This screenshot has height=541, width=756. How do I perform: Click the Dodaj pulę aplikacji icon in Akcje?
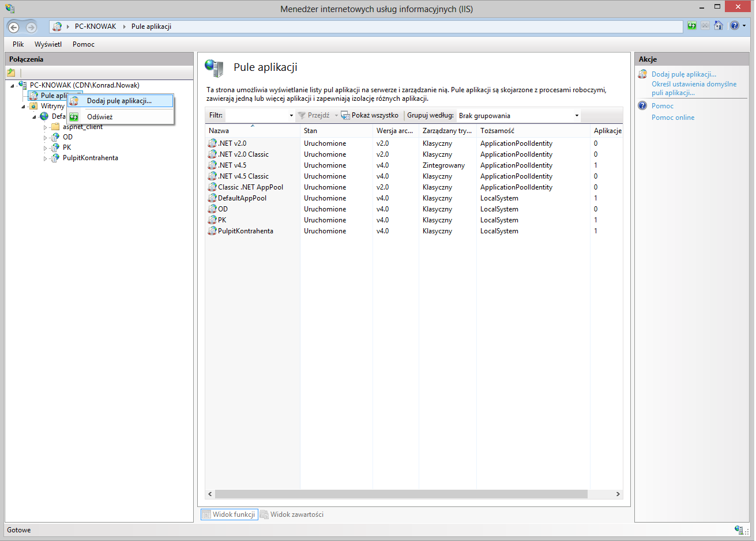[x=642, y=74]
